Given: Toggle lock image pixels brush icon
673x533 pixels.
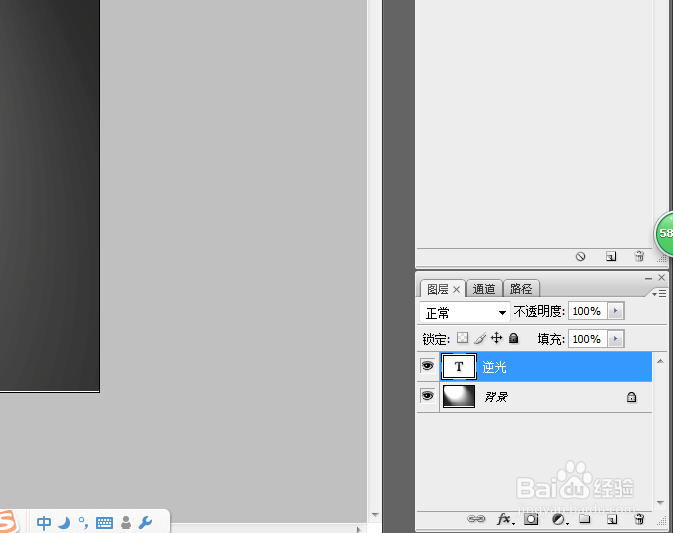Looking at the screenshot, I should [x=480, y=339].
